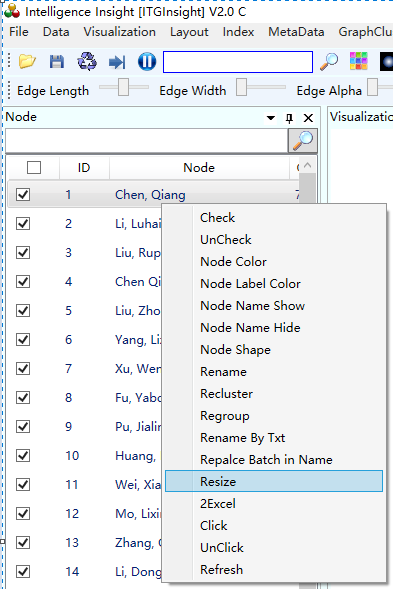
Task: Toggle the select-all checkbox in header
Action: point(34,168)
